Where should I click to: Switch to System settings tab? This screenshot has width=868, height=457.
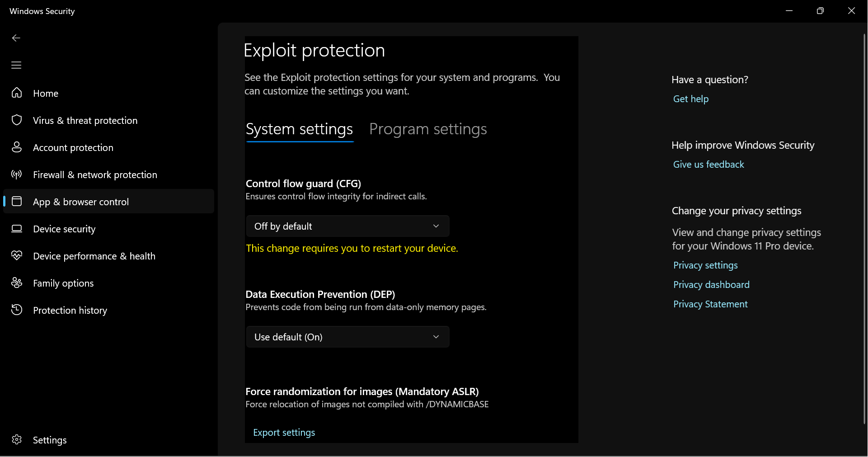300,129
